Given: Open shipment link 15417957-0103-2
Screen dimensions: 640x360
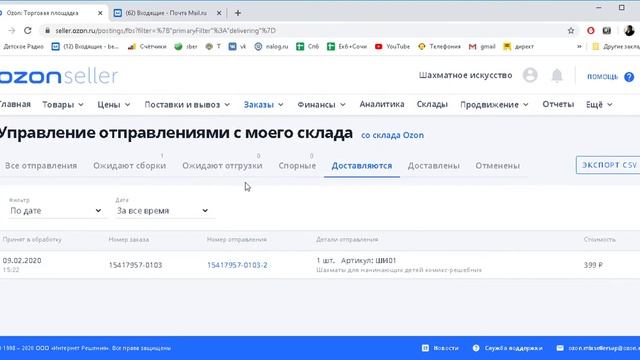Looking at the screenshot, I should tap(237, 265).
